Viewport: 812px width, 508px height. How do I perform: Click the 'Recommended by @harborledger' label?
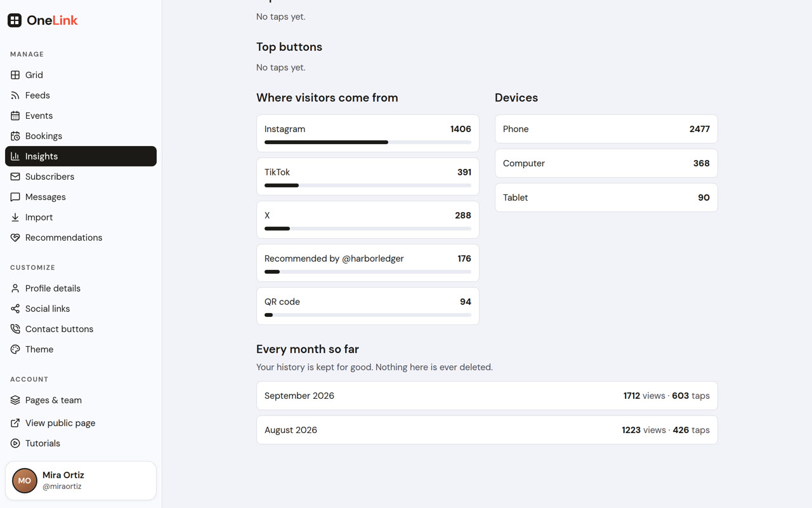334,258
